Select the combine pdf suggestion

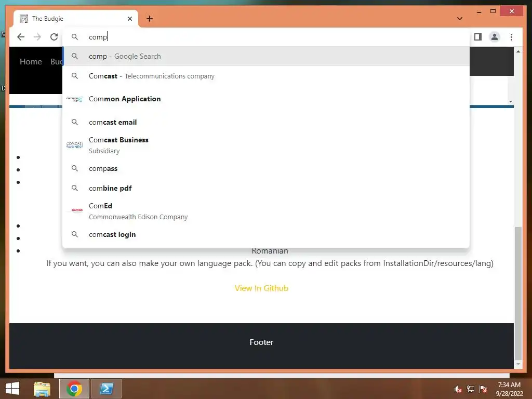tap(266, 188)
